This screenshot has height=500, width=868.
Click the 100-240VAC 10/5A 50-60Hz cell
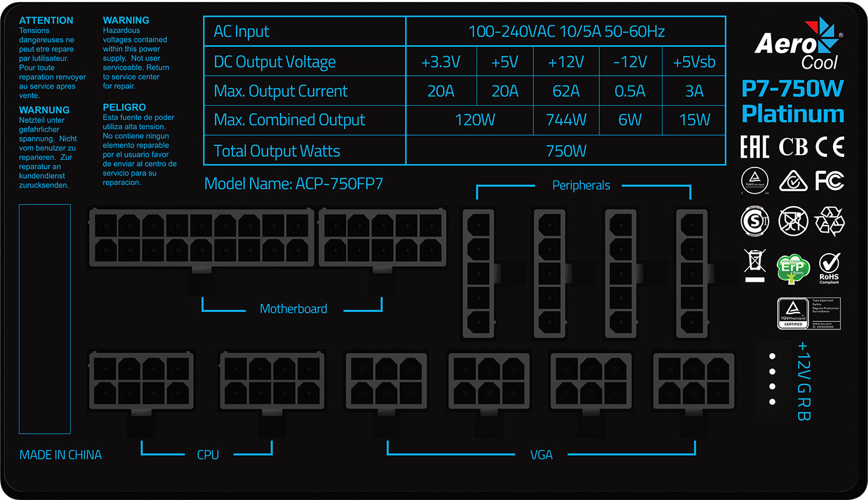[x=566, y=31]
